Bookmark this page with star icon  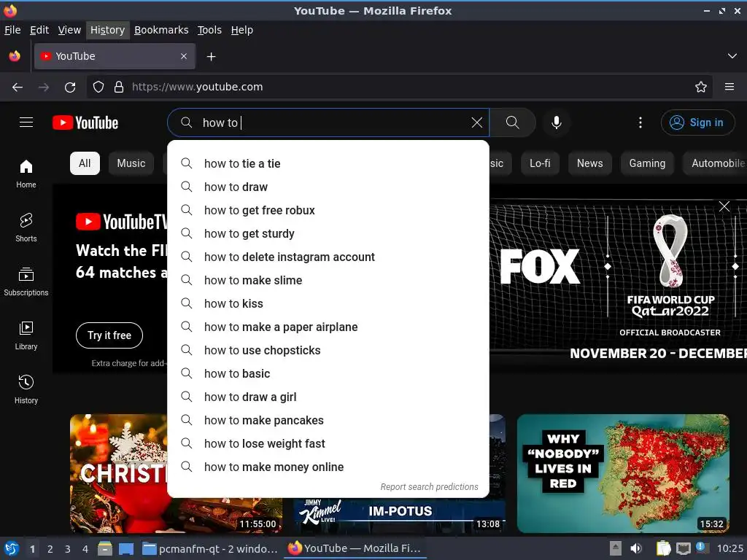pos(701,87)
